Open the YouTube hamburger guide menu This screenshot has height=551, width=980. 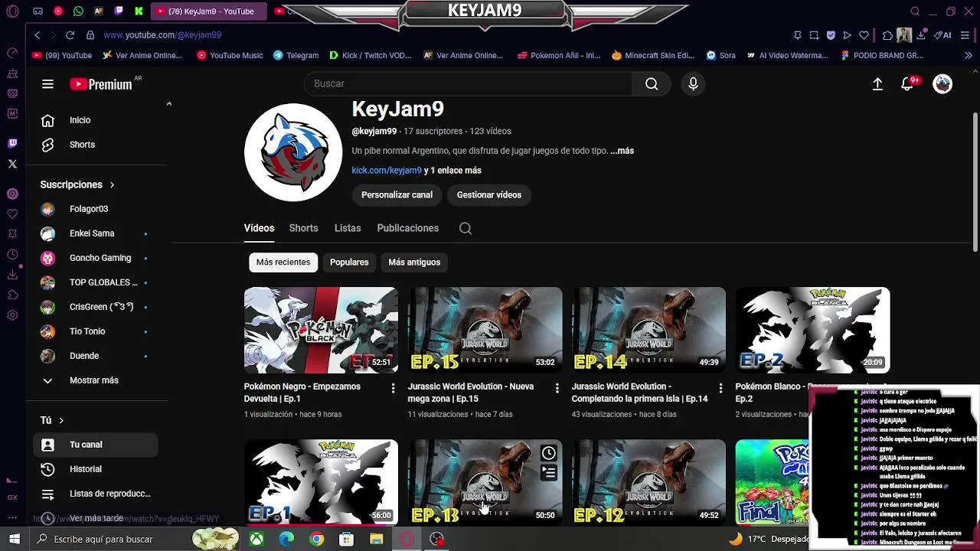coord(47,84)
